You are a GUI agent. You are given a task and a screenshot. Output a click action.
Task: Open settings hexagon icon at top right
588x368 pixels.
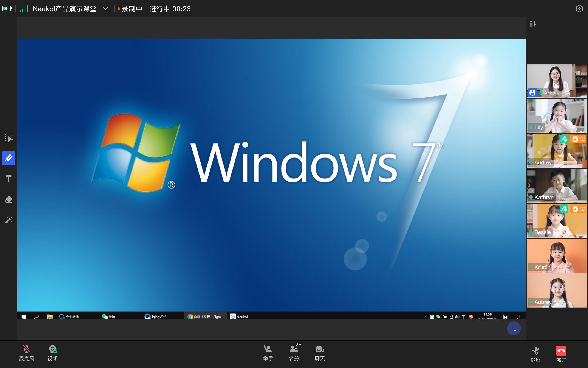coord(579,9)
